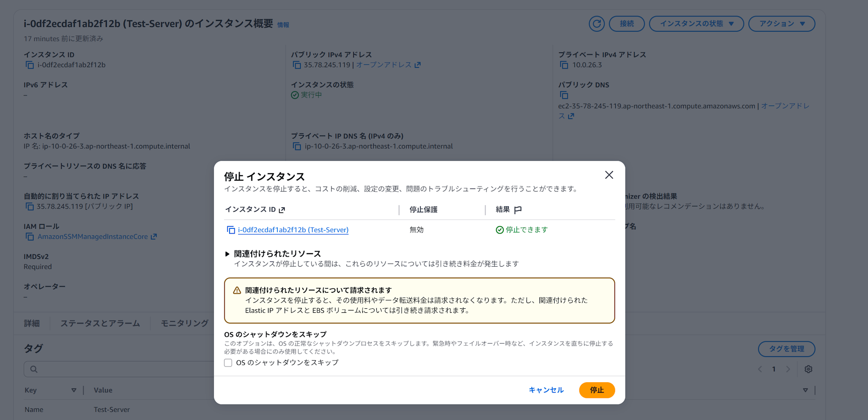
Task: Open the tag table settings gear
Action: pyautogui.click(x=808, y=369)
